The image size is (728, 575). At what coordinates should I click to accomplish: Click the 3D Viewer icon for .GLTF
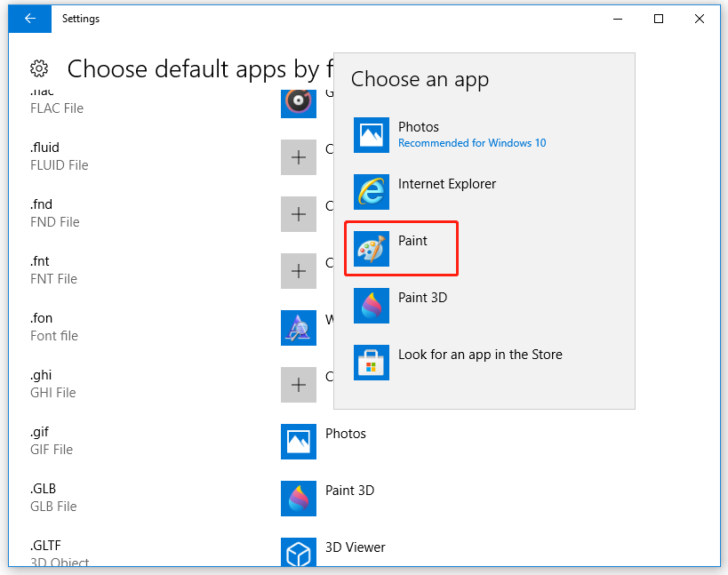(x=299, y=552)
